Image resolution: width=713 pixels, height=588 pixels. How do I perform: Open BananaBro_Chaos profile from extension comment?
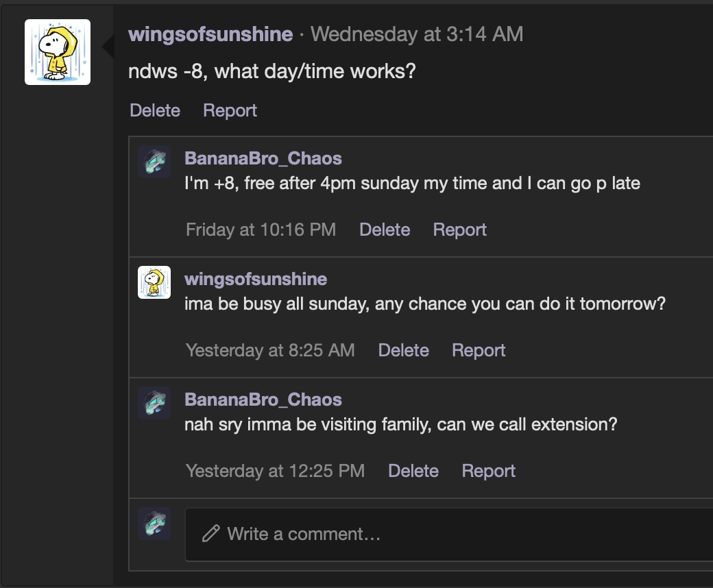tap(263, 400)
